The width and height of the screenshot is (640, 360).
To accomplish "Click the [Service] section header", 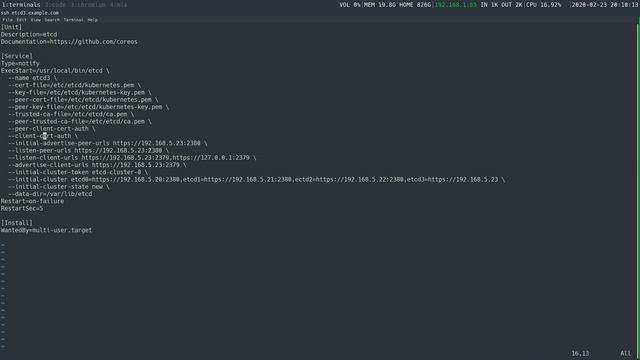I will coord(17,56).
